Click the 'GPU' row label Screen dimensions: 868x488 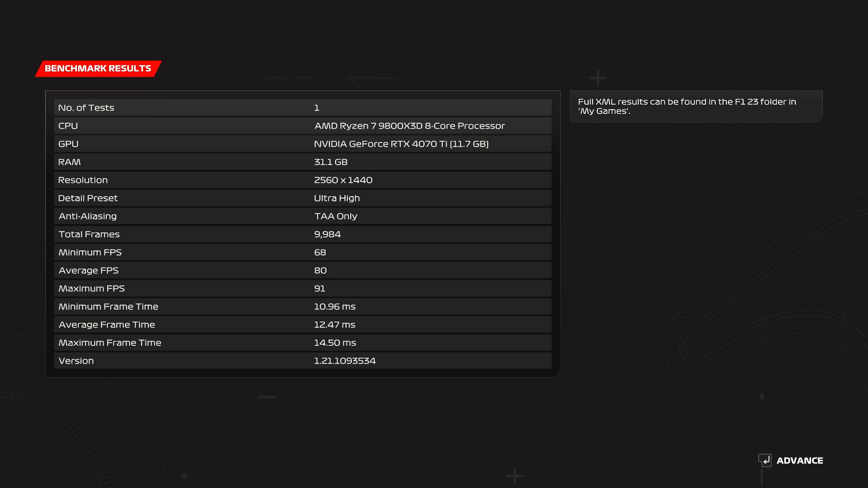click(68, 144)
